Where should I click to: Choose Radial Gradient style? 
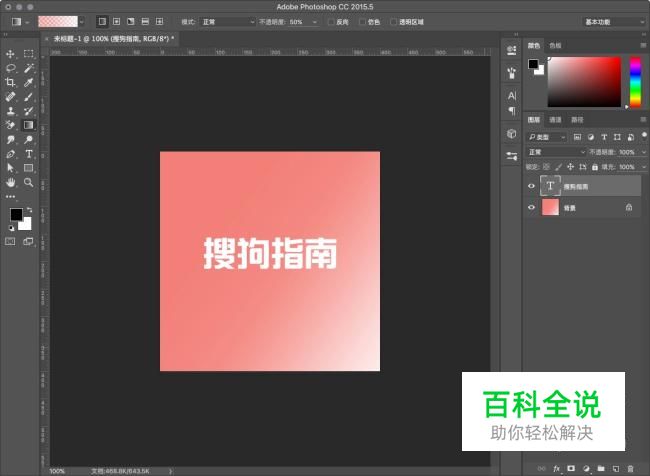[116, 22]
